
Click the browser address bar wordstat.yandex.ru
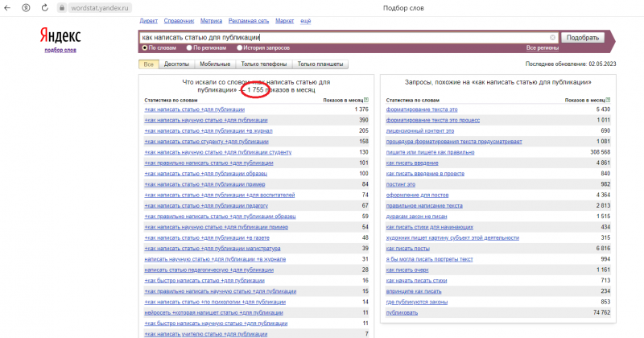(99, 8)
